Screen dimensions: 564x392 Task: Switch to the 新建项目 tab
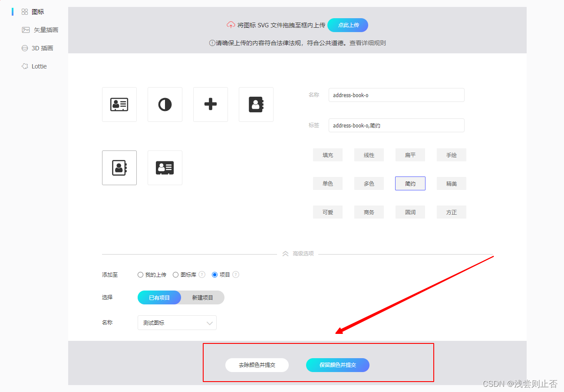coord(203,297)
